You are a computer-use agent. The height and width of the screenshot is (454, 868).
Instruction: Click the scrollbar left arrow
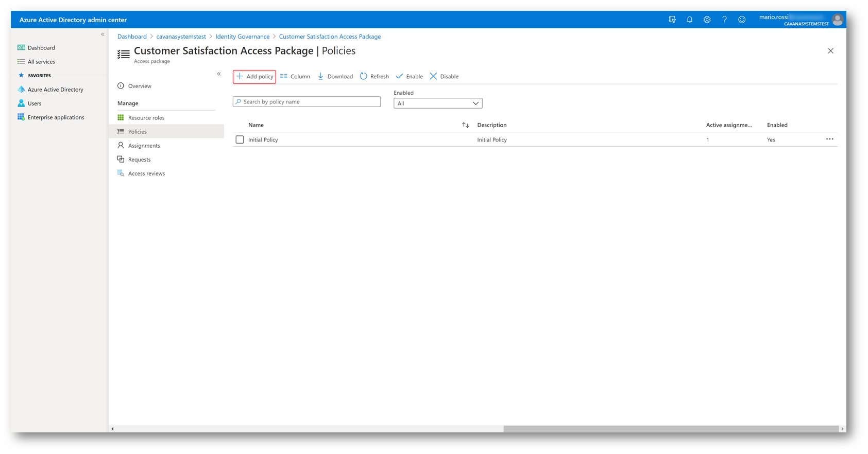112,429
